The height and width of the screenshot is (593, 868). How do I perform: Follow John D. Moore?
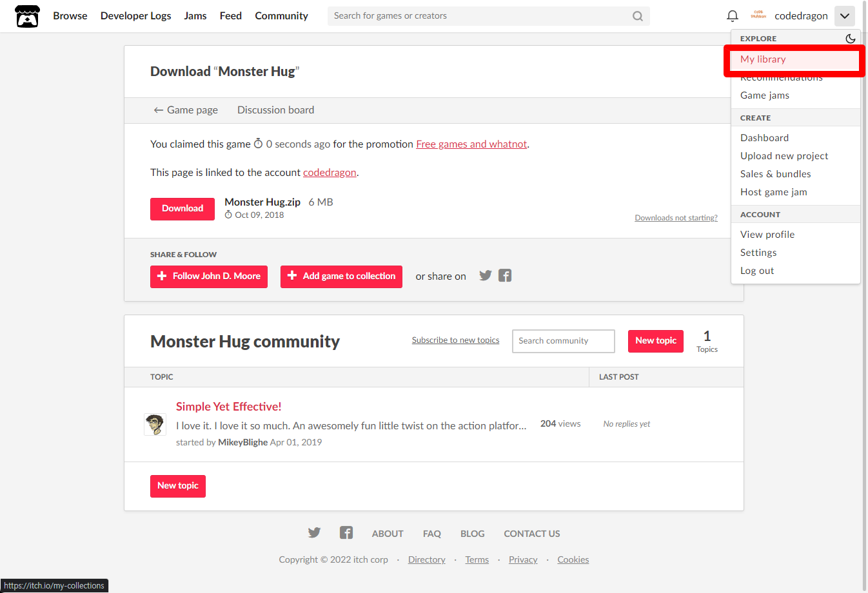(209, 277)
